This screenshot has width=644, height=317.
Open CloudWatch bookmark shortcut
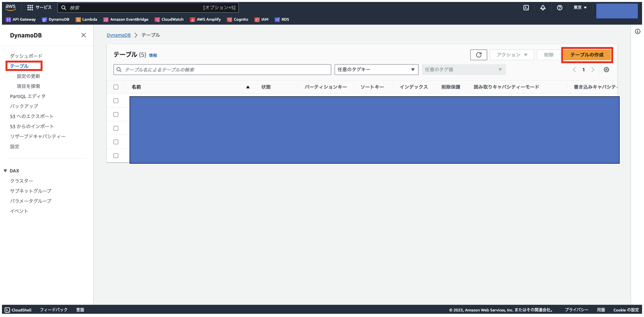(169, 19)
